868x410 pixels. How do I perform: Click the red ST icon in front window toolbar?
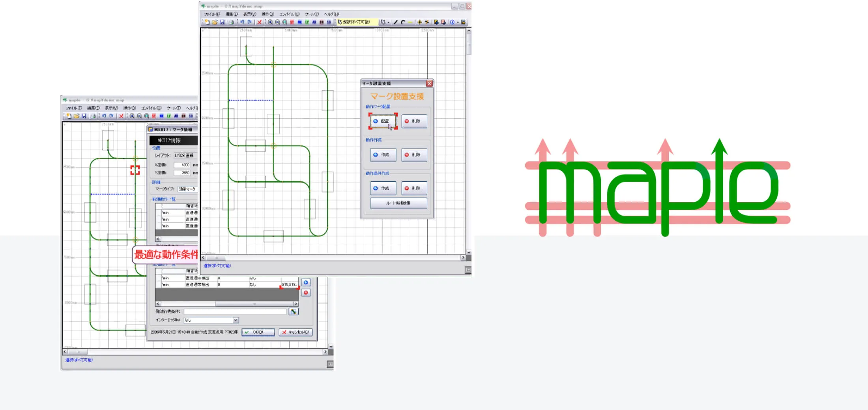click(x=292, y=22)
